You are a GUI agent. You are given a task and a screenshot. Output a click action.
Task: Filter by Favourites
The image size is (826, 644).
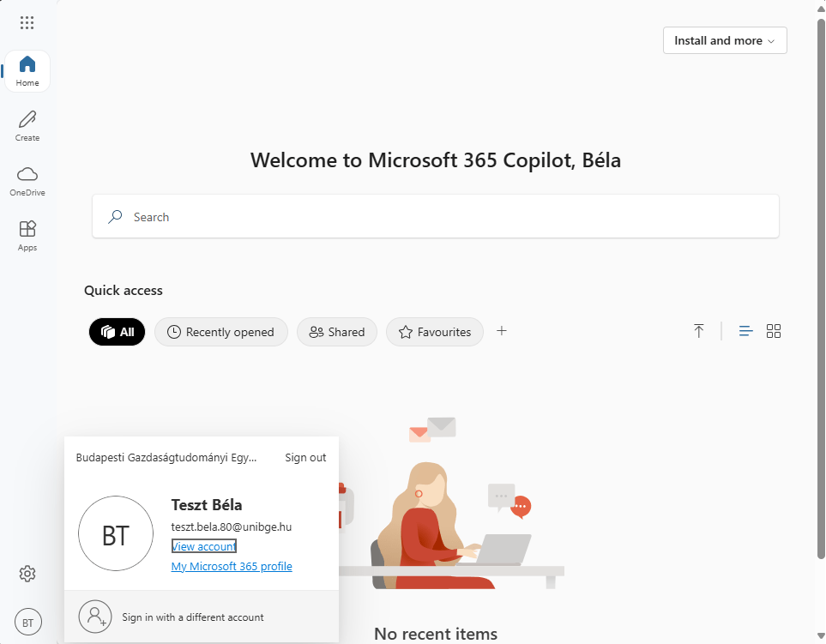435,332
